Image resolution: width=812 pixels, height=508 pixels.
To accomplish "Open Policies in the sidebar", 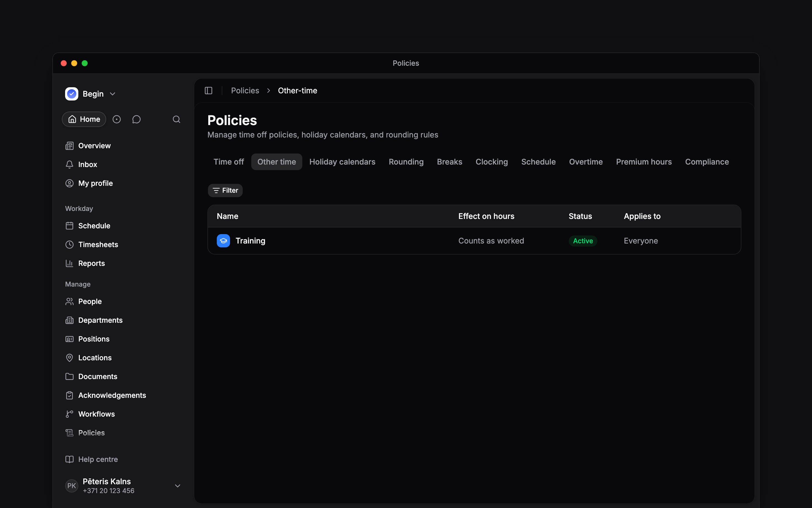I will click(124, 433).
